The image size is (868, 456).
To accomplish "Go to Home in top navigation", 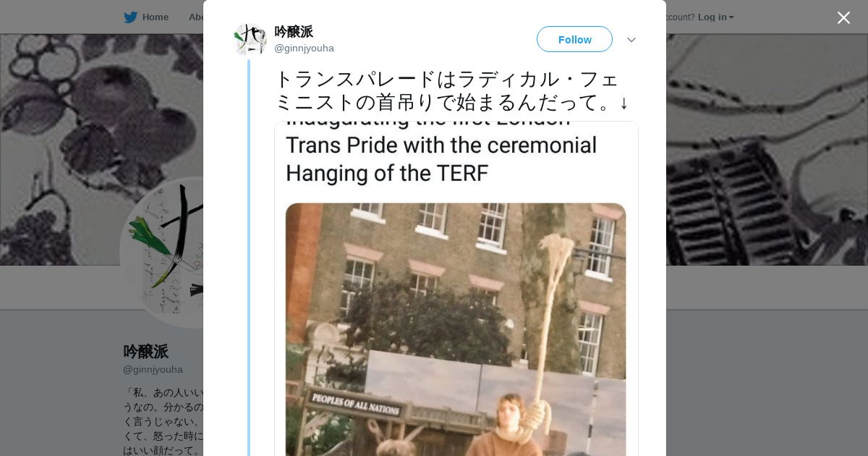I will click(x=155, y=17).
